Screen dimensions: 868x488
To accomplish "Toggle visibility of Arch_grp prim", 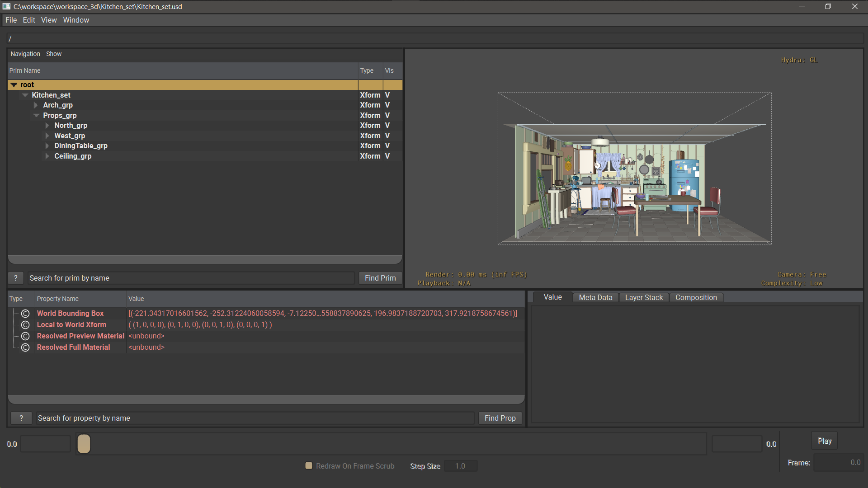I will tap(387, 105).
